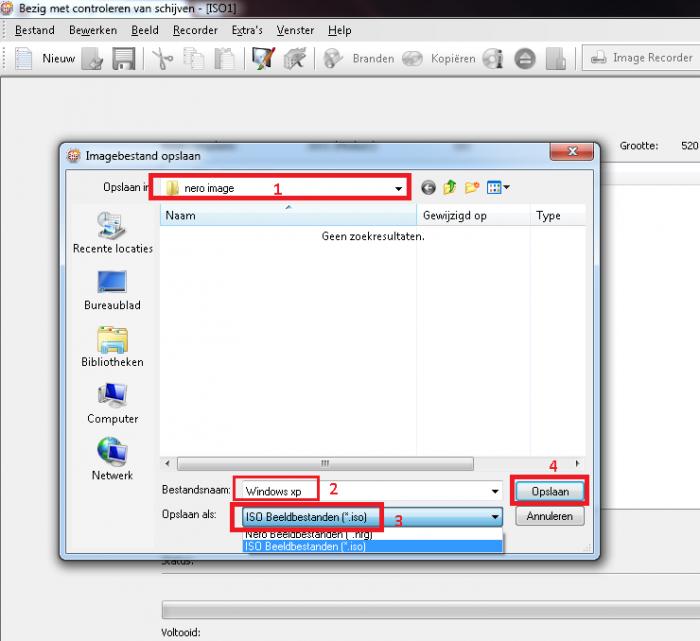Expand the Opslaan als file type dropdown

[495, 517]
